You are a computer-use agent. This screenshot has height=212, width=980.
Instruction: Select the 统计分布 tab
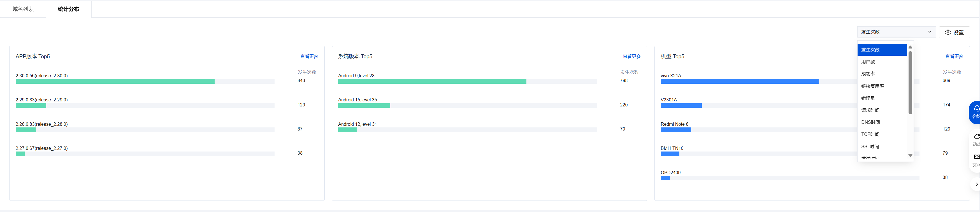(x=68, y=9)
